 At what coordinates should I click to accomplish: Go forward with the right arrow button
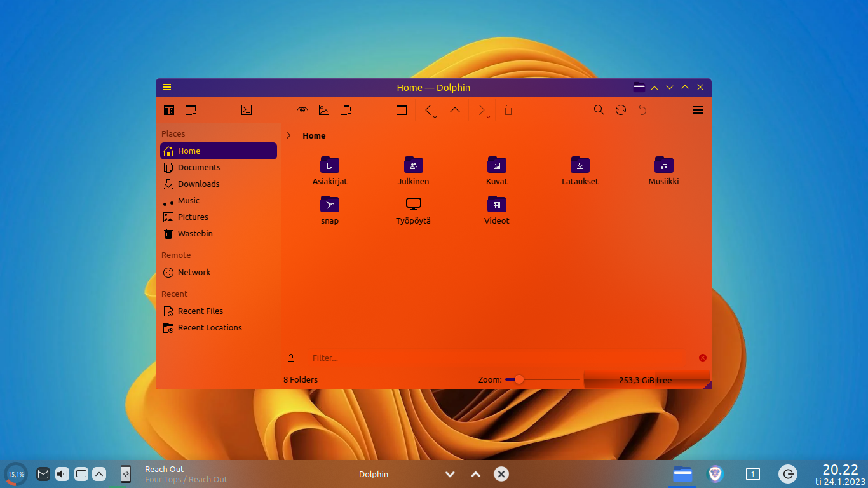pyautogui.click(x=481, y=110)
